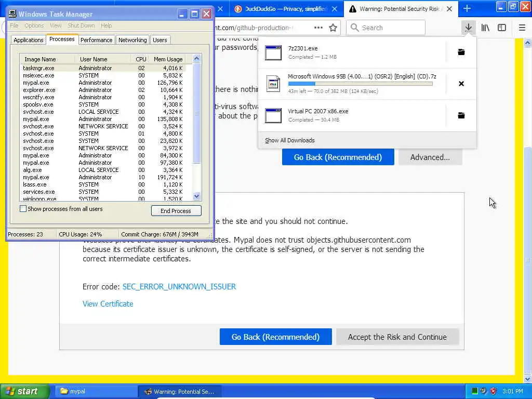Screen dimensions: 532x399
Task: Click the middle system tray icon
Action: pyautogui.click(x=484, y=391)
